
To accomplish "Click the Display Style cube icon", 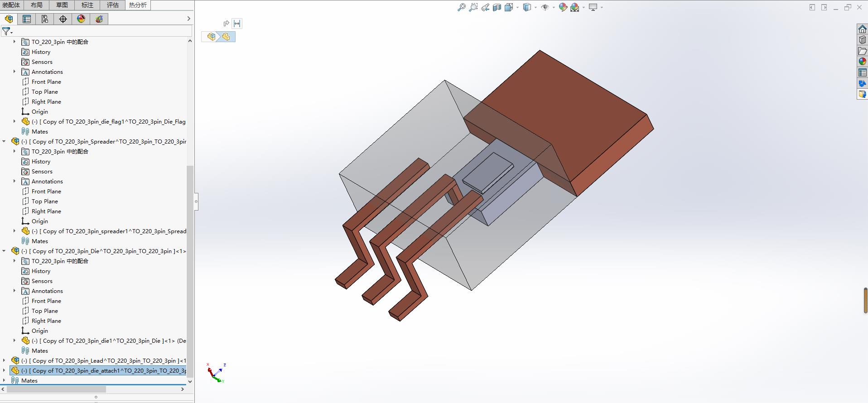I will (x=527, y=7).
